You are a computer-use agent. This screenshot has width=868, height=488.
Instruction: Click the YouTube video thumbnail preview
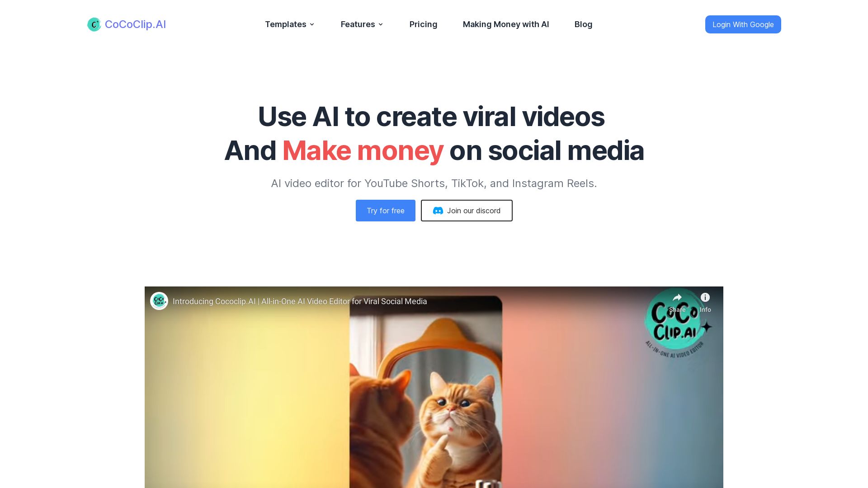(434, 387)
